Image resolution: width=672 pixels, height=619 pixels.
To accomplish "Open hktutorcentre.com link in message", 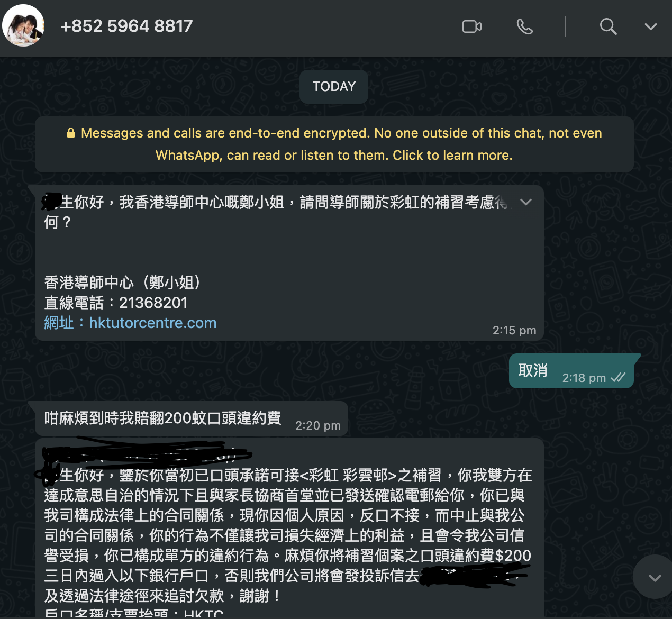I will pos(152,323).
